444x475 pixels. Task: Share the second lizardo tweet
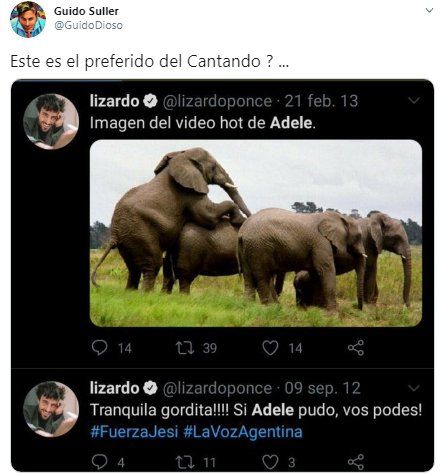point(356,462)
